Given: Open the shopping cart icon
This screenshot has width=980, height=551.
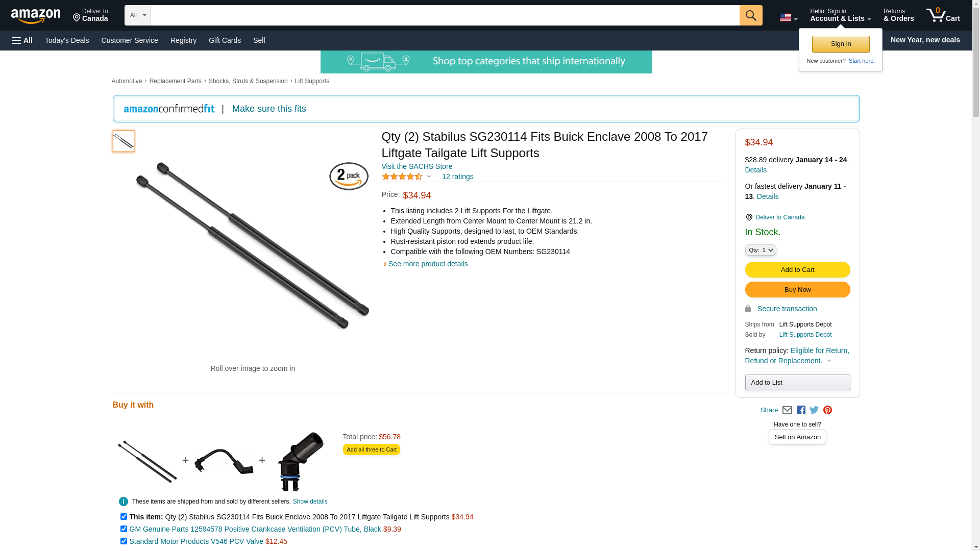Looking at the screenshot, I should (943, 15).
